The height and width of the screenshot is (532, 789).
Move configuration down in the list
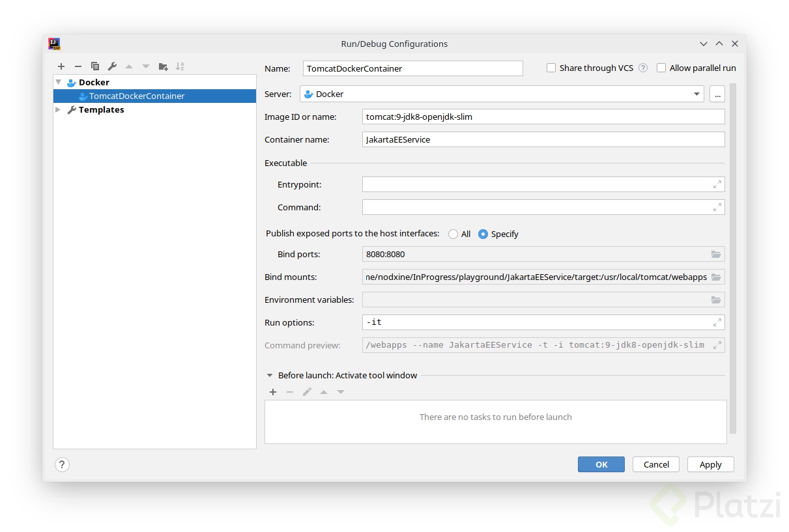point(146,66)
